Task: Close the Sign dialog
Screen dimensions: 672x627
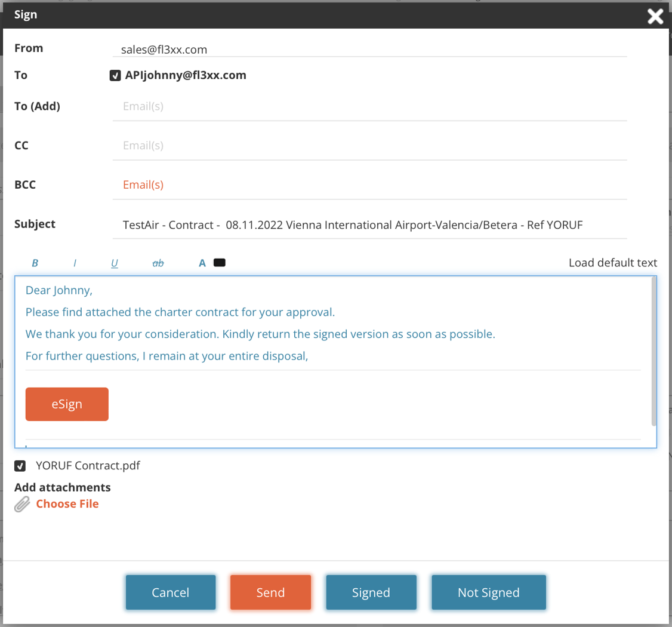Action: coord(655,16)
